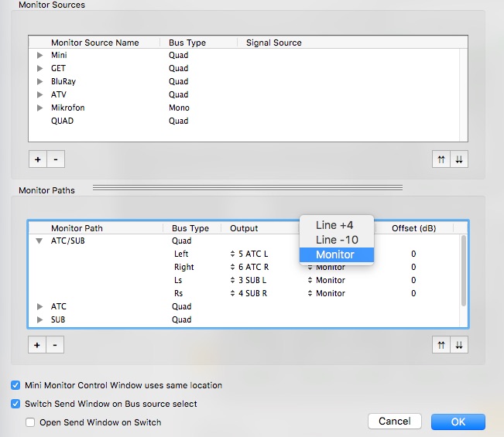Screen dimensions: 504x437
Task: Click the Signal Source column header
Action: [274, 43]
